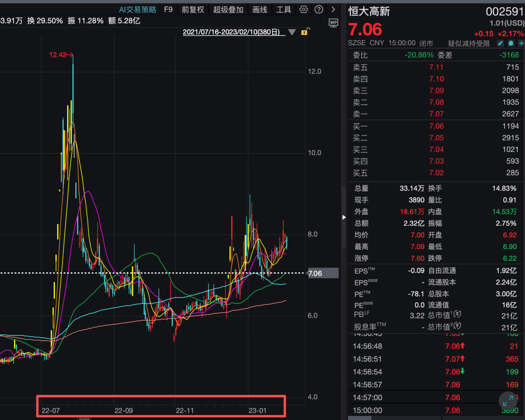Add 恒大高新 to watchlist with plus icon
Viewport: 525px width, 420px height.
pos(521,43)
